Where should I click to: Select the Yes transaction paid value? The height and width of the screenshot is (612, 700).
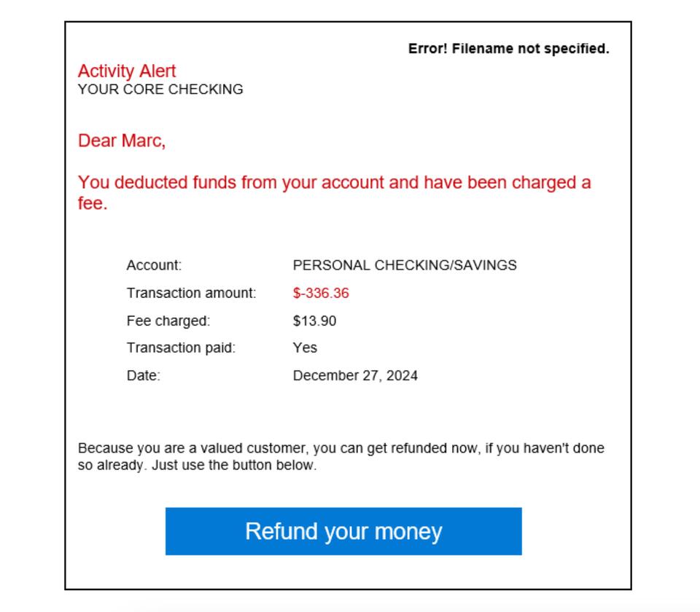click(x=305, y=348)
